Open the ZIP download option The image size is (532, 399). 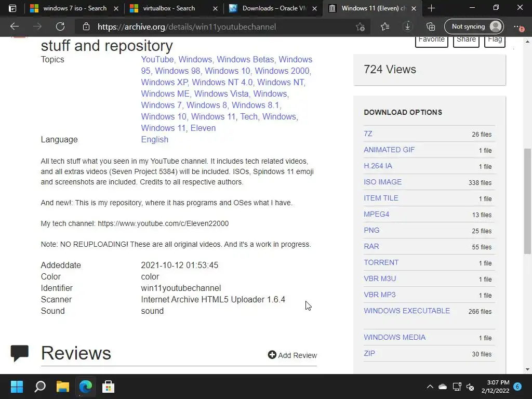pyautogui.click(x=369, y=353)
